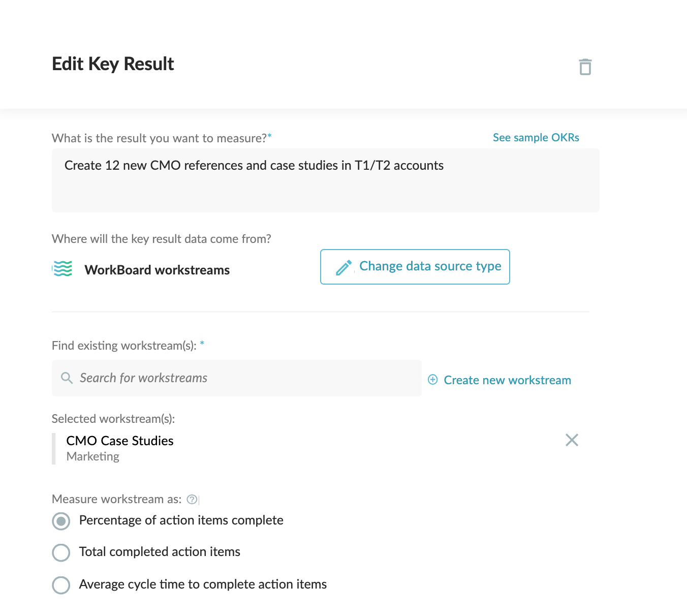Click plus circle icon beside Create new workstream
The image size is (687, 616).
[433, 380]
